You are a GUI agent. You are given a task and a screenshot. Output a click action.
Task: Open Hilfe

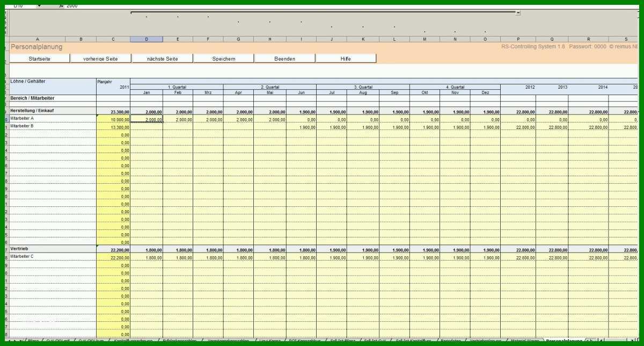coord(346,59)
